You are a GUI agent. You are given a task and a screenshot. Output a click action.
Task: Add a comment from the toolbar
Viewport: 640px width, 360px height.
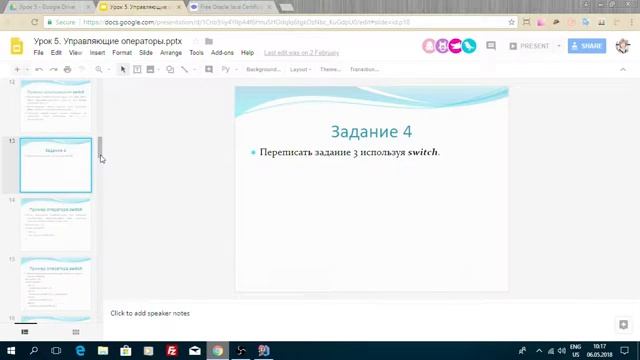click(x=209, y=69)
